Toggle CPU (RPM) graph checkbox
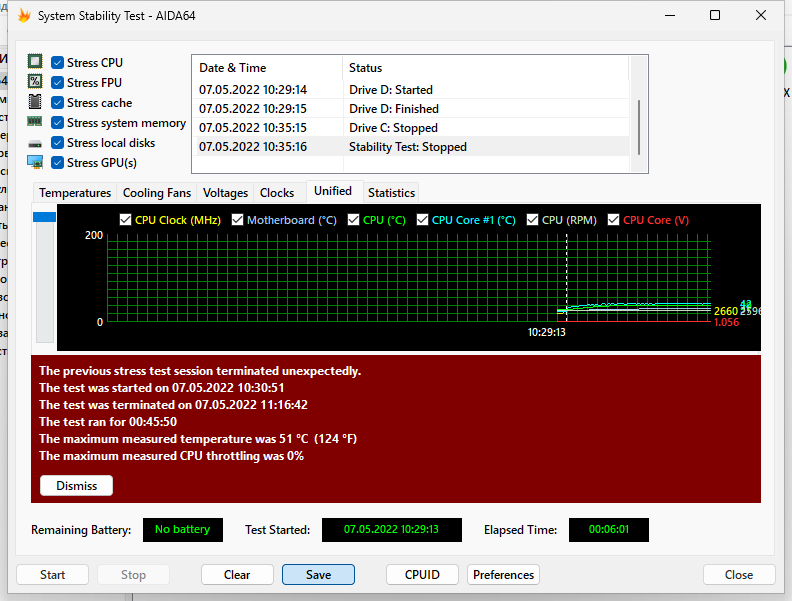This screenshot has width=792, height=601. click(x=532, y=220)
